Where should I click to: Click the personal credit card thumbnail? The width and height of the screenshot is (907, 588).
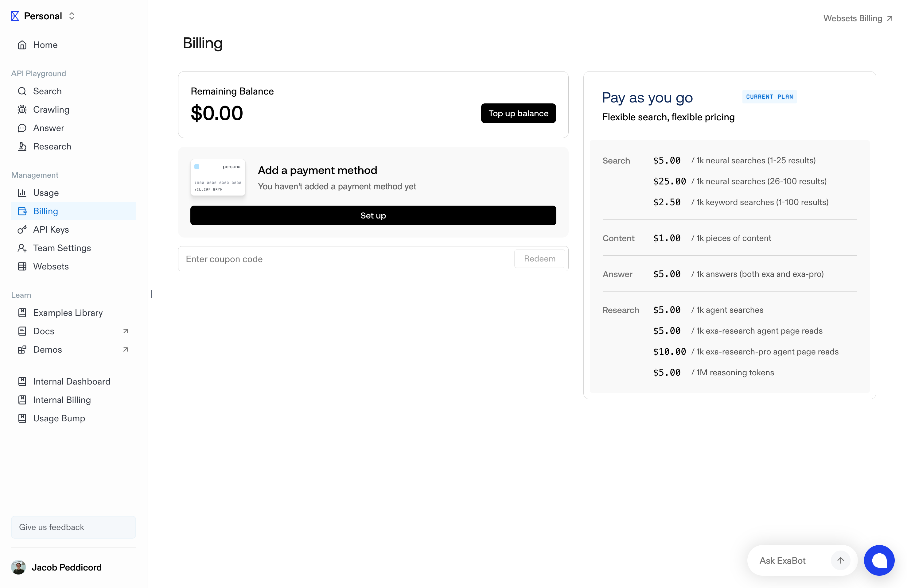click(x=218, y=177)
